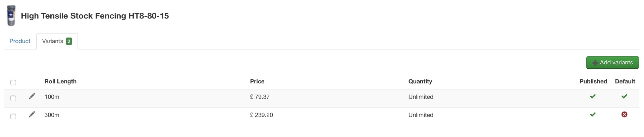The height and width of the screenshot is (137, 644).
Task: Toggle published checkmark for 300m variant
Action: [593, 115]
